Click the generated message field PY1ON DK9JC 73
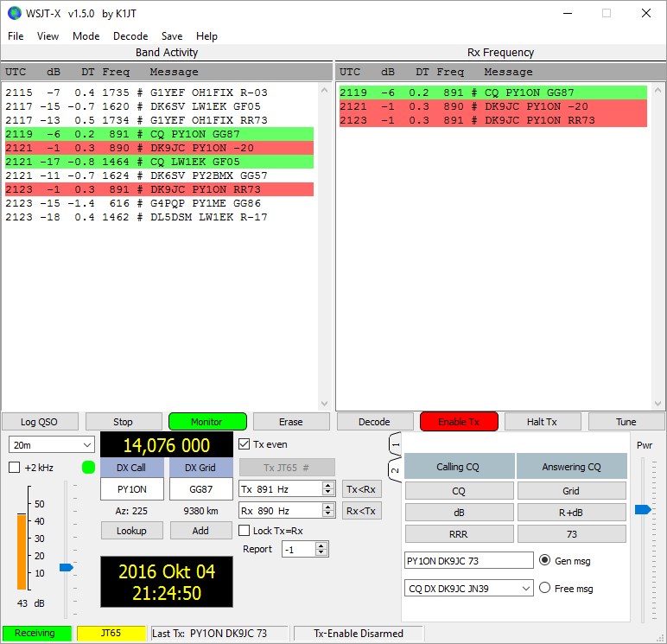This screenshot has width=667, height=644. [x=469, y=560]
